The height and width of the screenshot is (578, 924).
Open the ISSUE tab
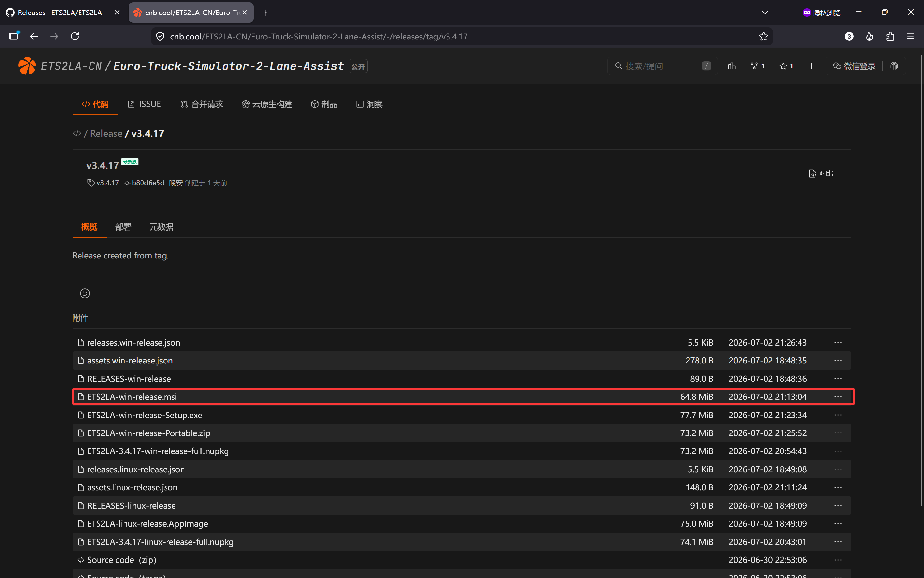(x=144, y=104)
